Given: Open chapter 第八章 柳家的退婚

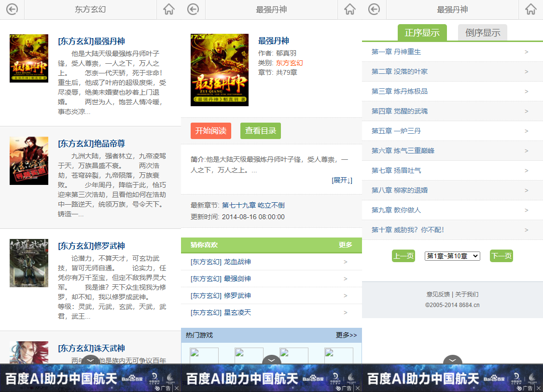Looking at the screenshot, I should (452, 190).
